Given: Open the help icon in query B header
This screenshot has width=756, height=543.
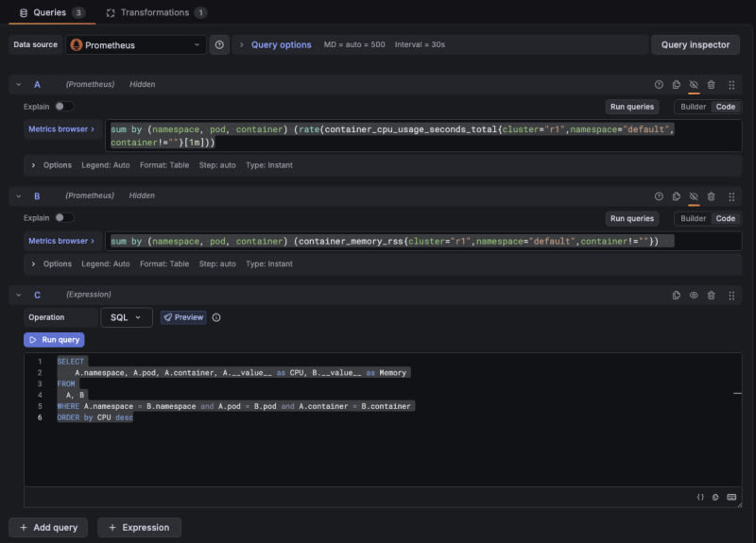Looking at the screenshot, I should click(x=659, y=196).
